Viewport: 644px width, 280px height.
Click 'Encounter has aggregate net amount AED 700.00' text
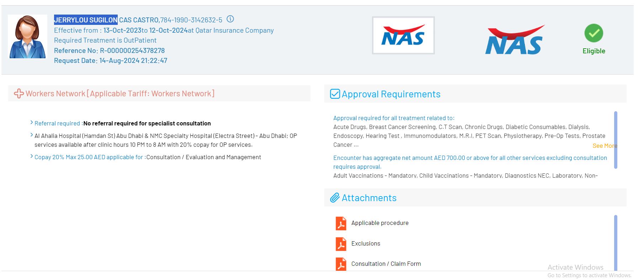point(470,162)
